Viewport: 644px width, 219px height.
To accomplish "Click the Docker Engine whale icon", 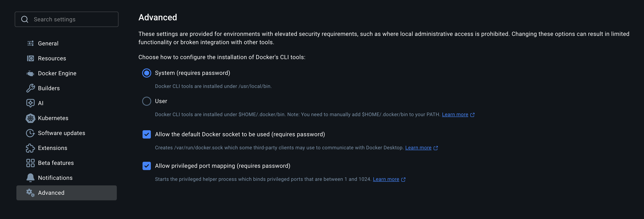I will point(30,73).
